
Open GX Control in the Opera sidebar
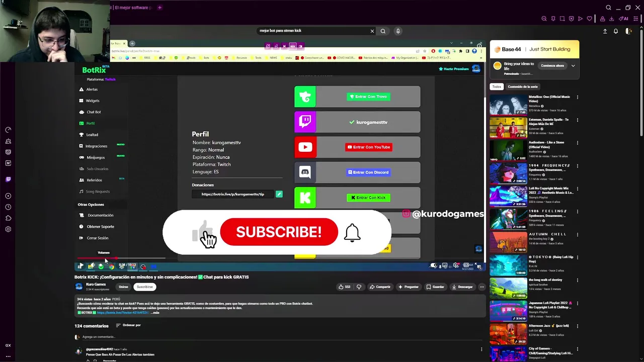click(x=8, y=130)
